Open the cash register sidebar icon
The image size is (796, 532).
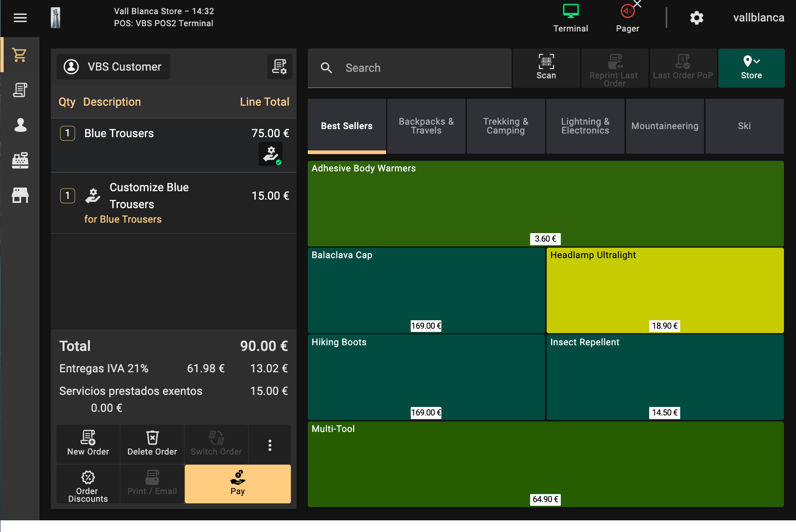coord(20,160)
